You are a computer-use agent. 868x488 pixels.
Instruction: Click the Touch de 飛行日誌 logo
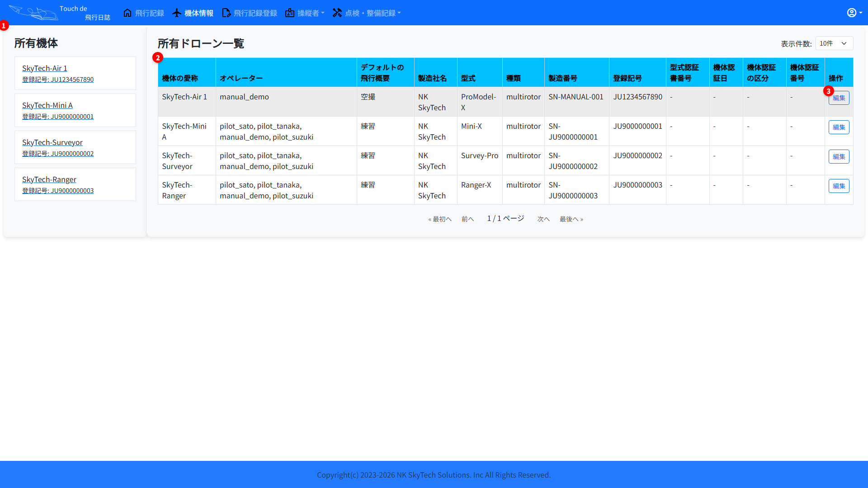point(60,13)
